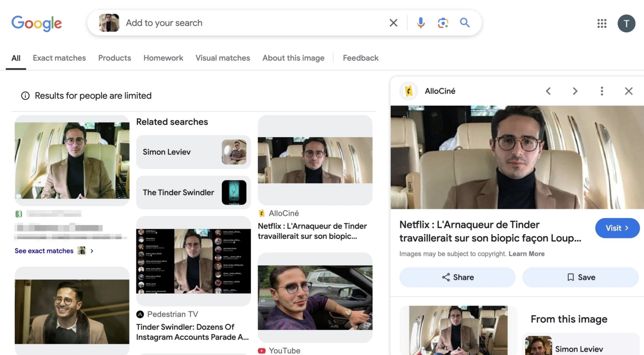
Task: Open the copyright Learn More link
Action: 527,253
